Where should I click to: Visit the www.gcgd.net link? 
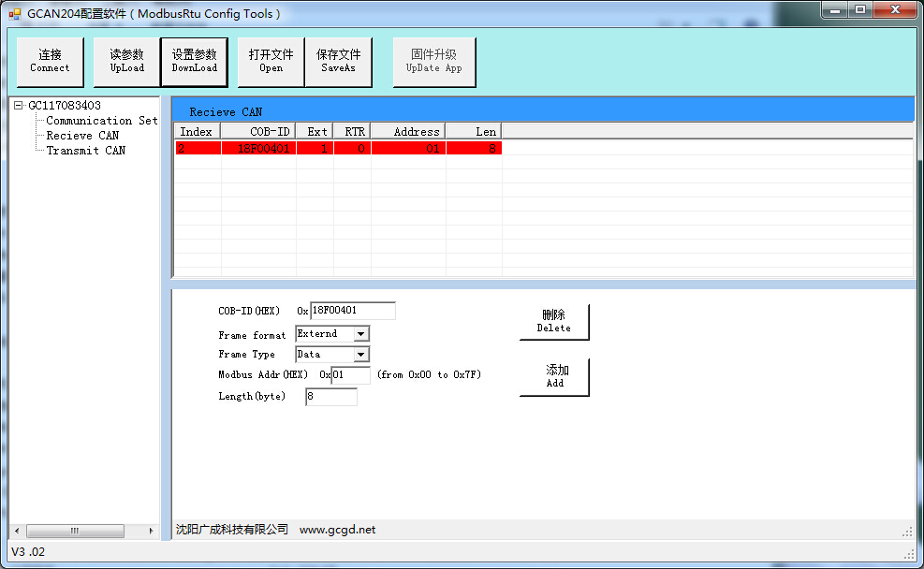(339, 529)
